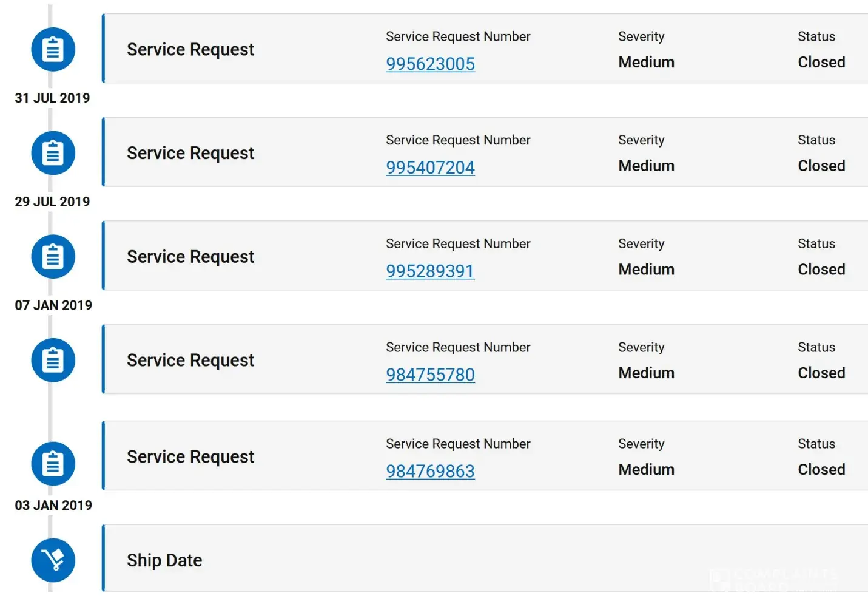Viewport: 868px width, 607px height.
Task: Open the 984769863 service request
Action: tap(430, 471)
